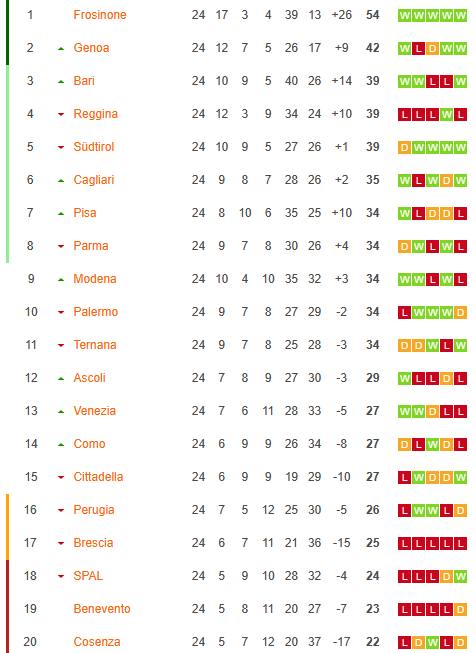Open the Cosenza team link
Screen dimensions: 476x653
tap(97, 642)
